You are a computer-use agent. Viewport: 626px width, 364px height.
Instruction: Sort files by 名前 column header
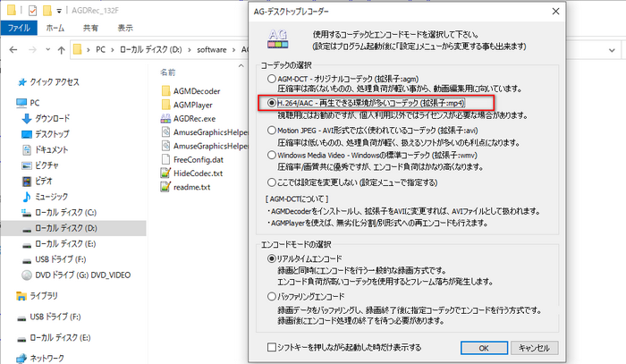(168, 72)
